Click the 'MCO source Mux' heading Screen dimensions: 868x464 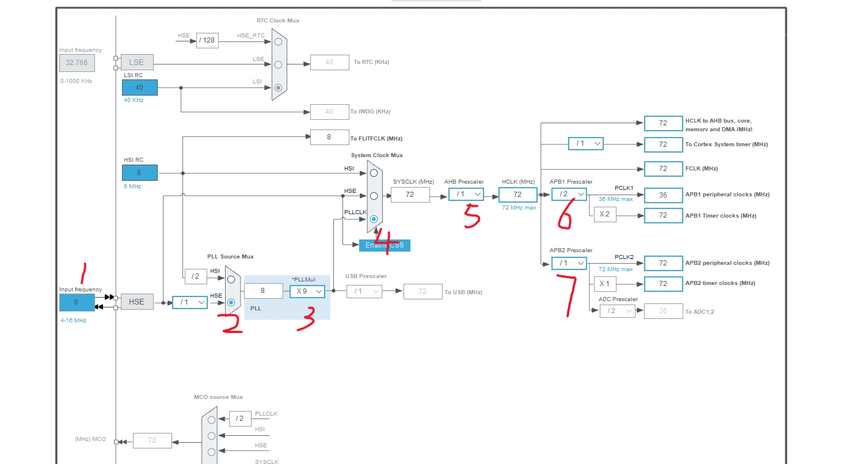pyautogui.click(x=218, y=397)
